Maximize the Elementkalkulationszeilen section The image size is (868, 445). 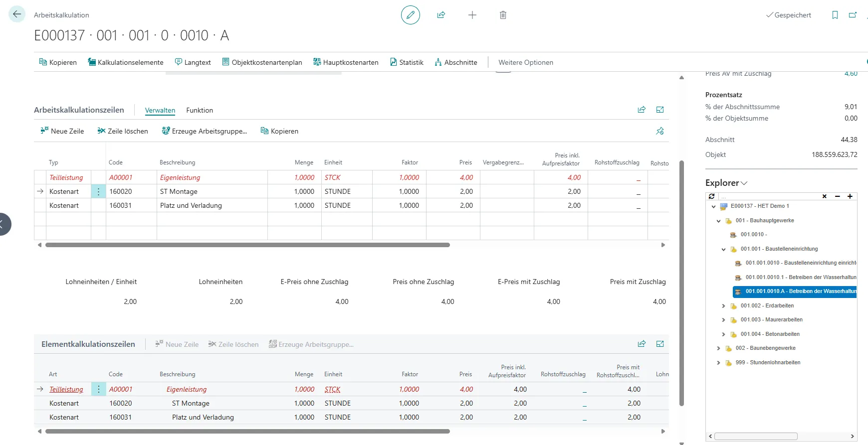pos(659,344)
